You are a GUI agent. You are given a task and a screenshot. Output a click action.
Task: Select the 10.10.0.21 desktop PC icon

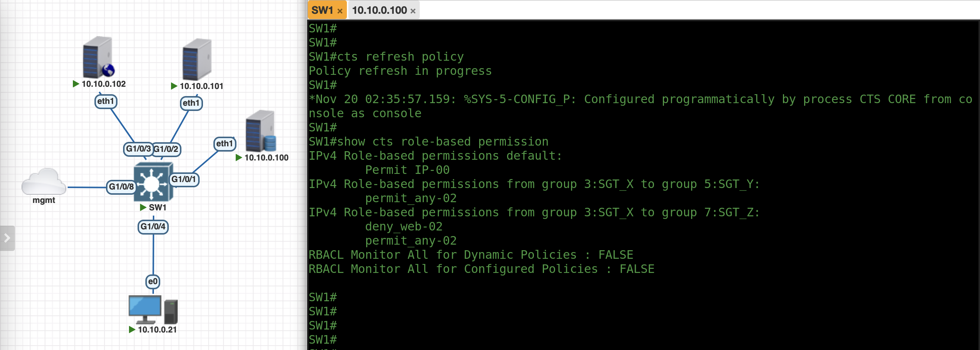pyautogui.click(x=153, y=309)
